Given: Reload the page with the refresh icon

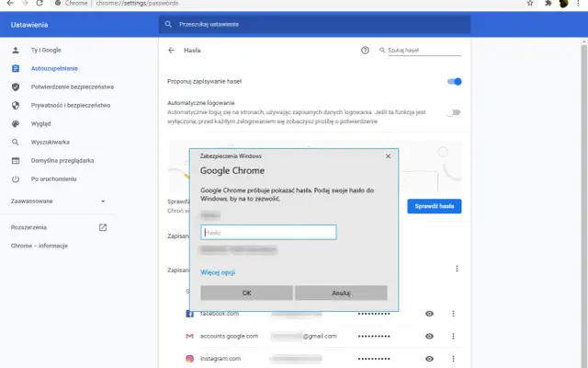Looking at the screenshot, I should tap(39, 3).
